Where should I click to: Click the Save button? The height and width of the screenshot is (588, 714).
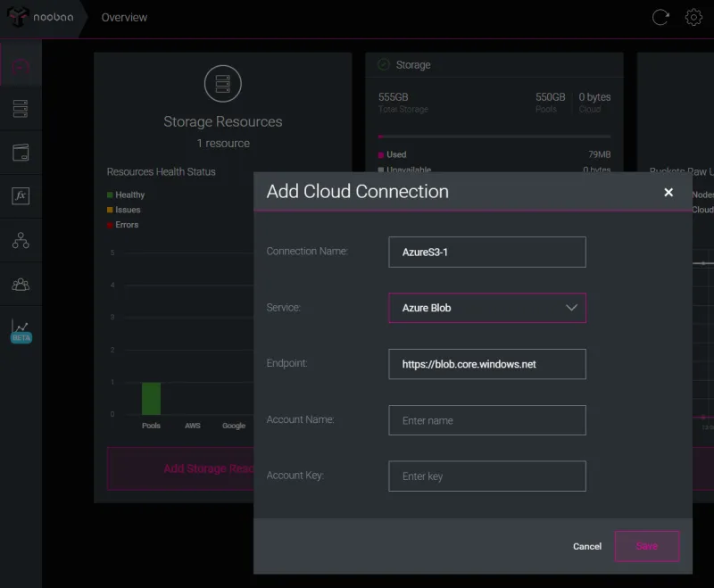(646, 546)
